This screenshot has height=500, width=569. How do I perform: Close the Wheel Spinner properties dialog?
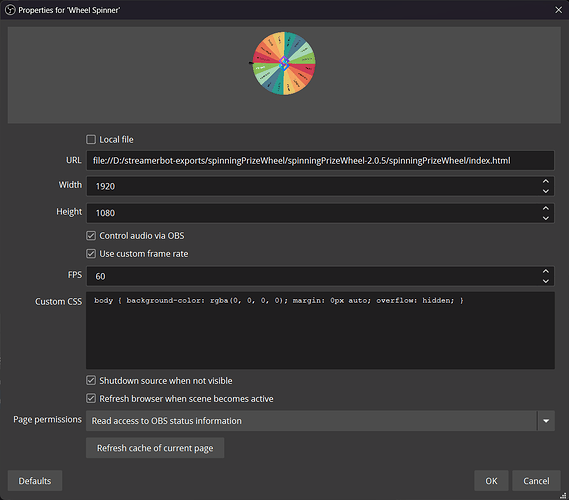(x=558, y=10)
